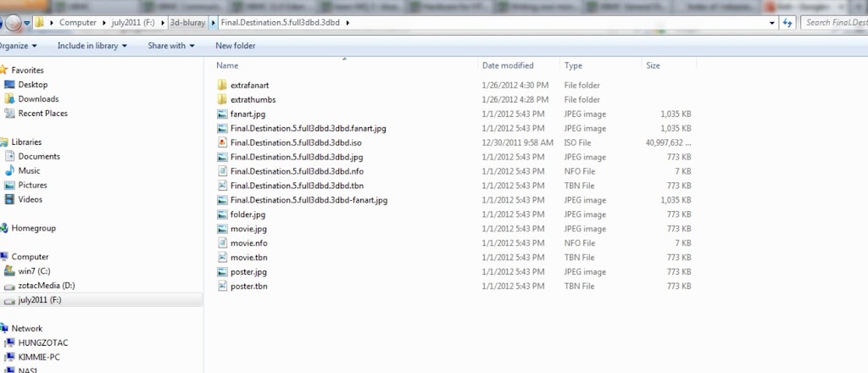Click 12/30/2011 9:58 AM date cell
Screen dimensions: 868x373
[x=518, y=142]
